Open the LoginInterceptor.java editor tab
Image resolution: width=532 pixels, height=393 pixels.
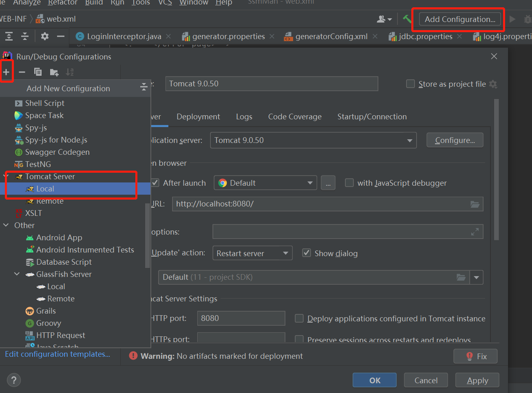tap(124, 36)
